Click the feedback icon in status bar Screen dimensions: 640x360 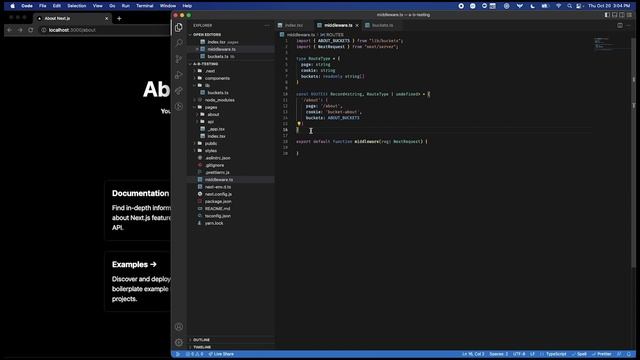point(619,354)
